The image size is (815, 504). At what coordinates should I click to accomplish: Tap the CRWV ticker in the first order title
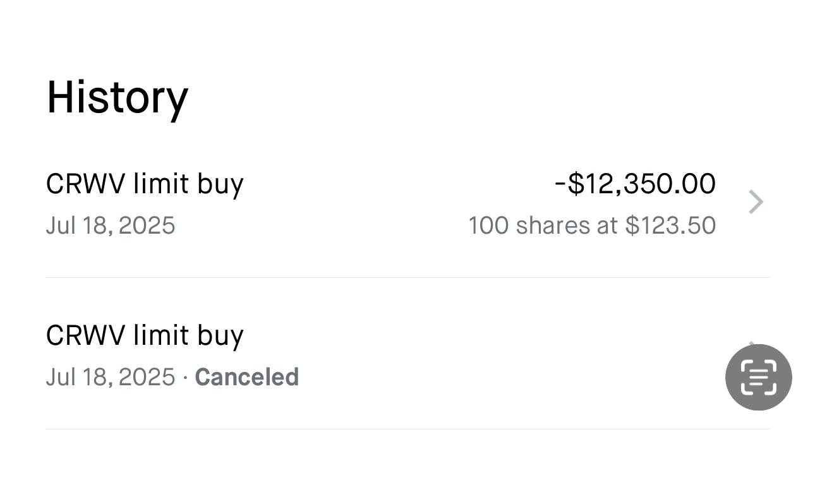[85, 184]
